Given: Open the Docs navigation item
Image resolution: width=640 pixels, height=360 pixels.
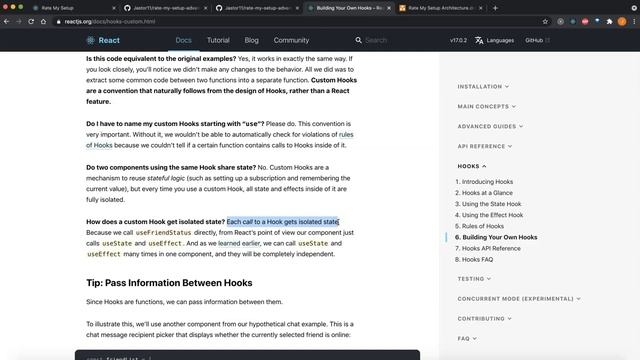Looking at the screenshot, I should point(183,40).
